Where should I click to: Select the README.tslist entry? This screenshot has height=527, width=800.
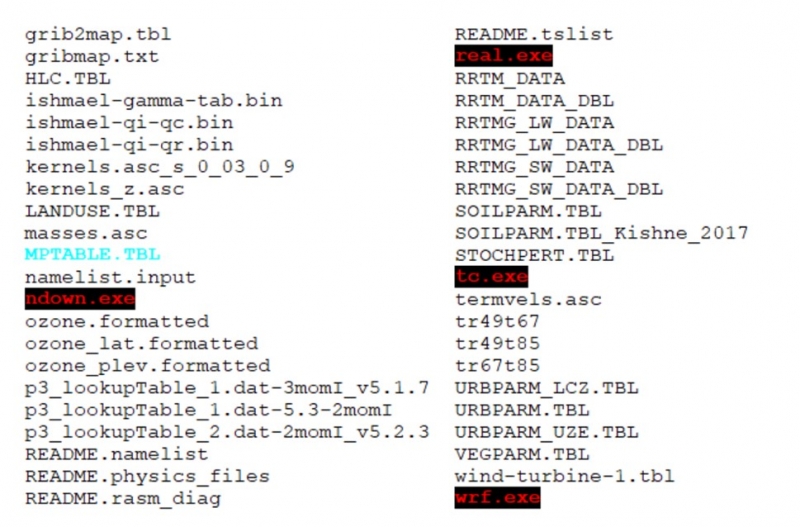pos(534,34)
